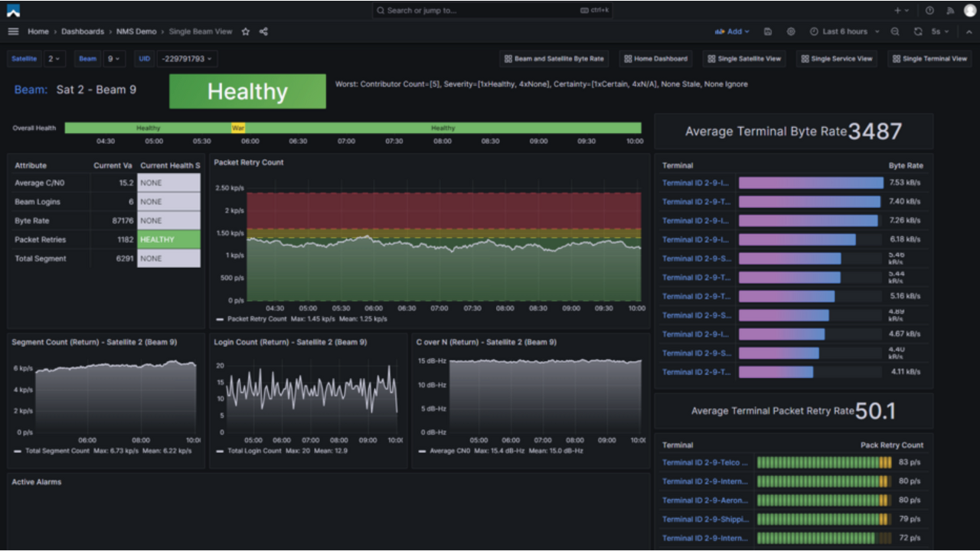Collapse top toolbar with chevron-up icon
This screenshot has height=551, width=980.
pyautogui.click(x=969, y=31)
